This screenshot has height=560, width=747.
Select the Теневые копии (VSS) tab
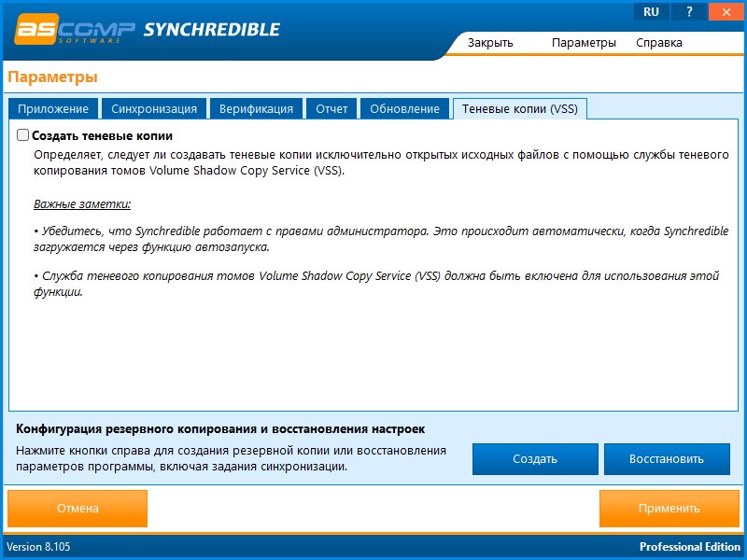point(520,108)
